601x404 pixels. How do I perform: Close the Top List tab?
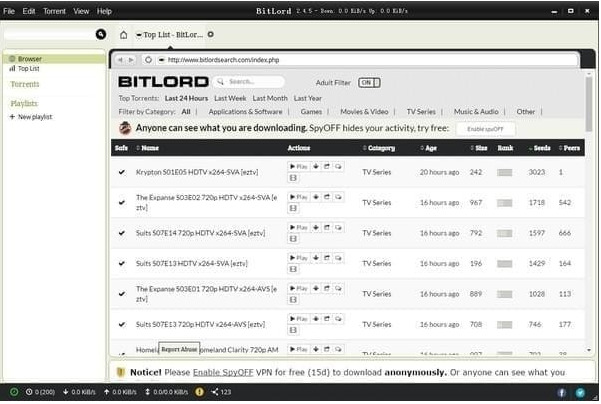(x=211, y=34)
